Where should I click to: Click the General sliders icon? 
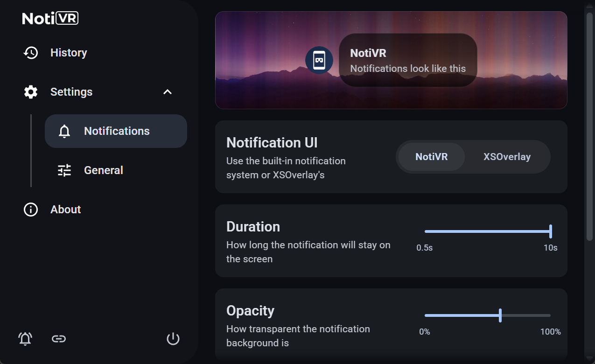click(64, 170)
